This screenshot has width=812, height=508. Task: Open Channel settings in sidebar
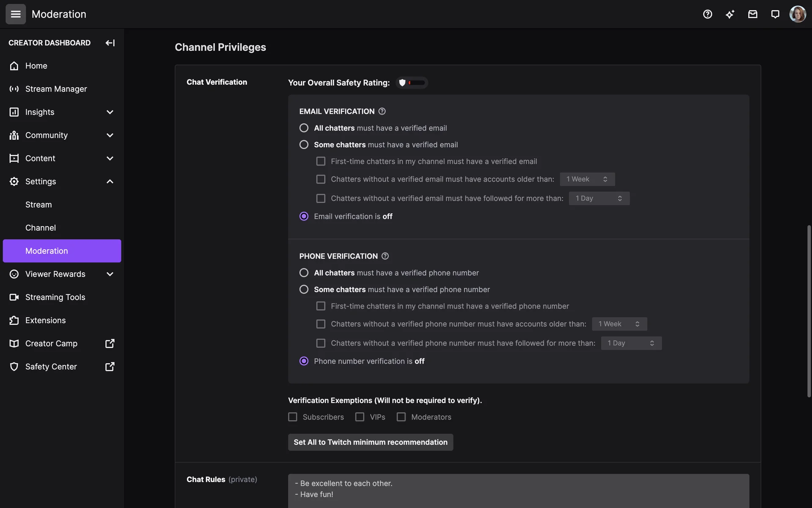pos(41,228)
